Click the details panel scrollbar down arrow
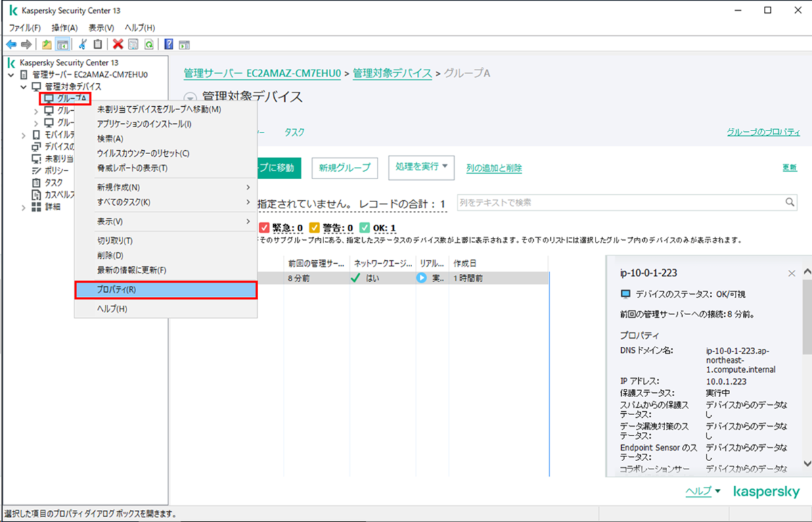812x522 pixels. [x=807, y=464]
